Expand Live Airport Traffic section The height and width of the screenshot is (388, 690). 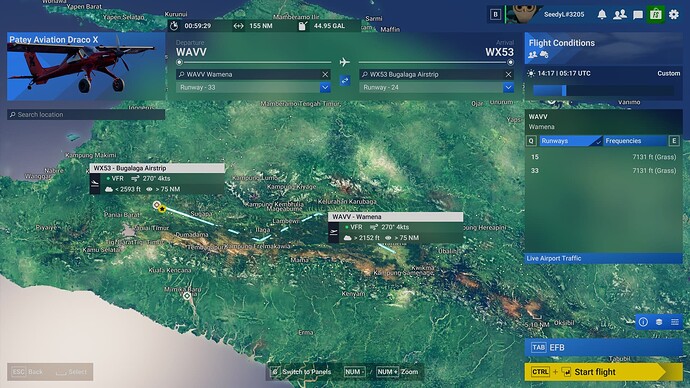(603, 258)
